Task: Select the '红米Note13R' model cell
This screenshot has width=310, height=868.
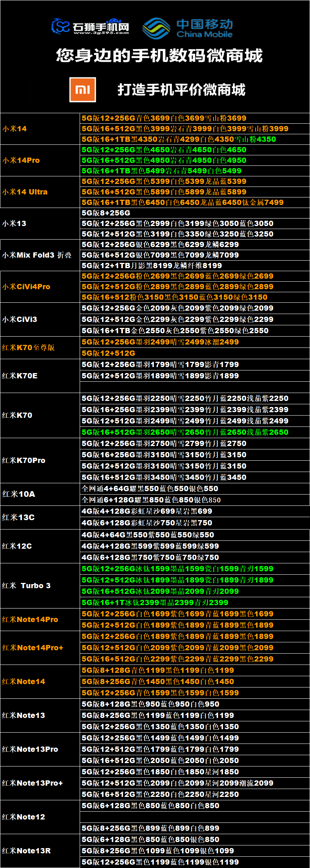Action: pyautogui.click(x=40, y=851)
